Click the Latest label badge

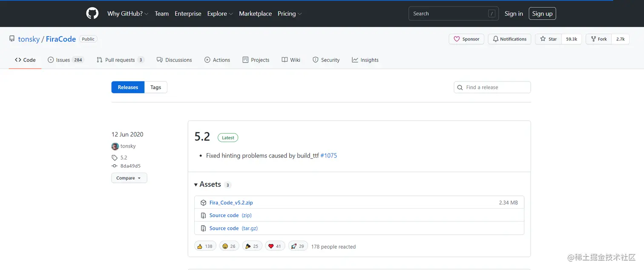point(228,137)
